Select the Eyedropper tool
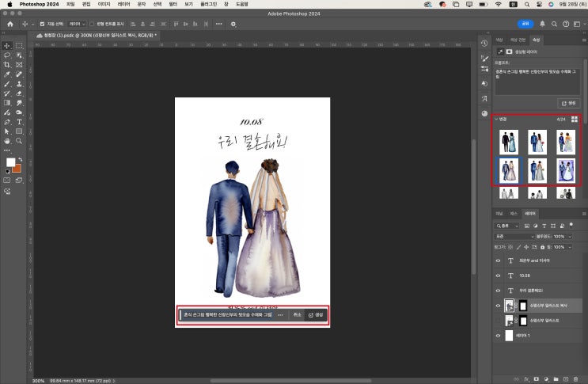 7,74
